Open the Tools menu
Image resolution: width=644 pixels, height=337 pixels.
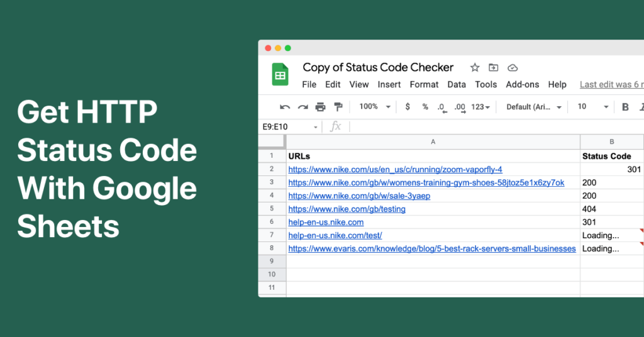coord(486,84)
